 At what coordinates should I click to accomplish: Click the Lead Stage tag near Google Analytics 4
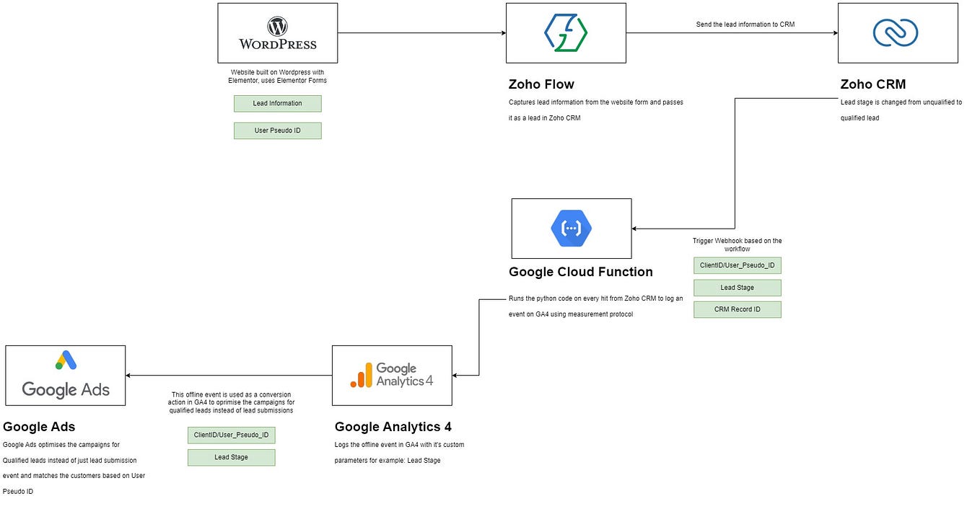(x=231, y=457)
